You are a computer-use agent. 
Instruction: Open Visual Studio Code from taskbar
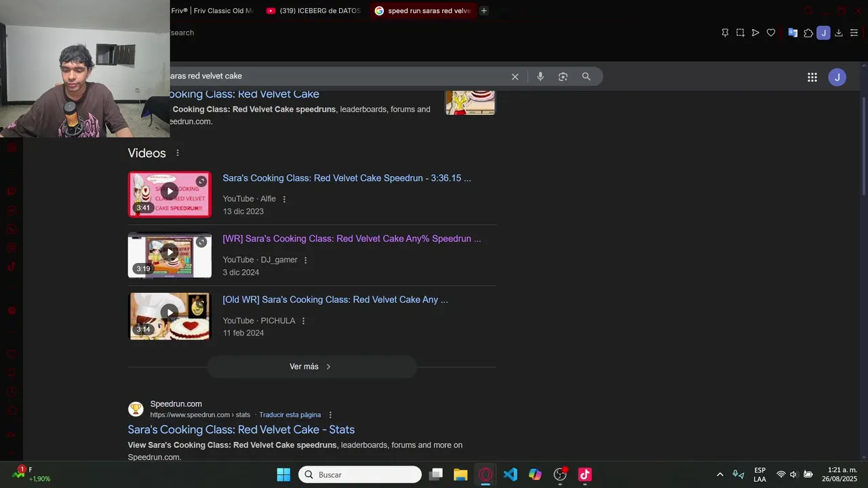click(x=511, y=474)
